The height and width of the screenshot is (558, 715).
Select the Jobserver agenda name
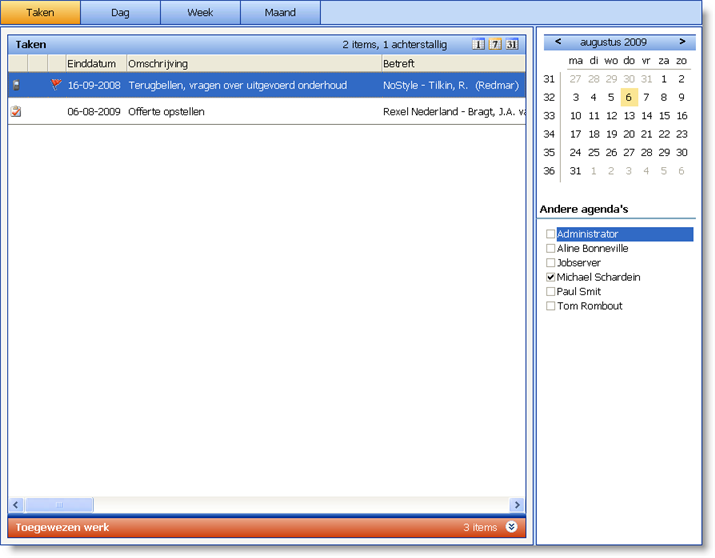click(x=579, y=263)
